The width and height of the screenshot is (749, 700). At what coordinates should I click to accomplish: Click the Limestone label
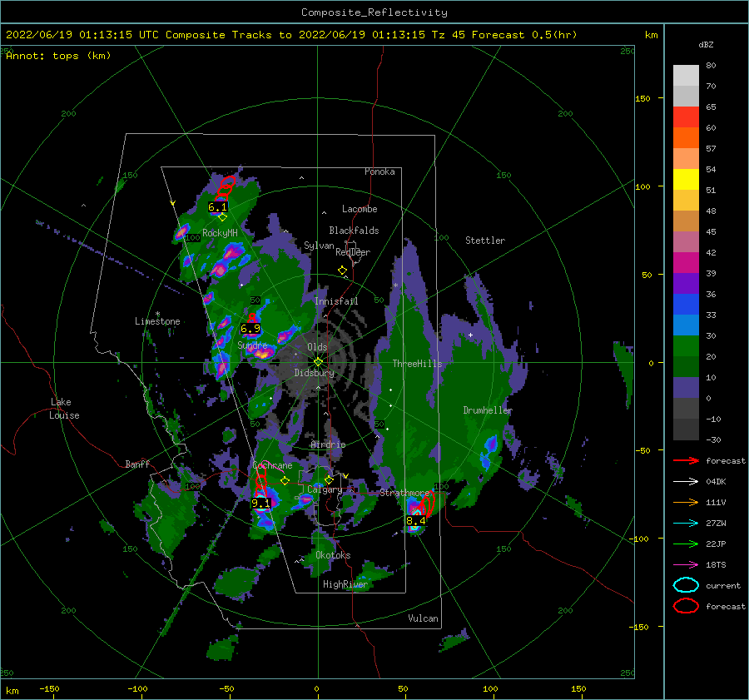157,321
